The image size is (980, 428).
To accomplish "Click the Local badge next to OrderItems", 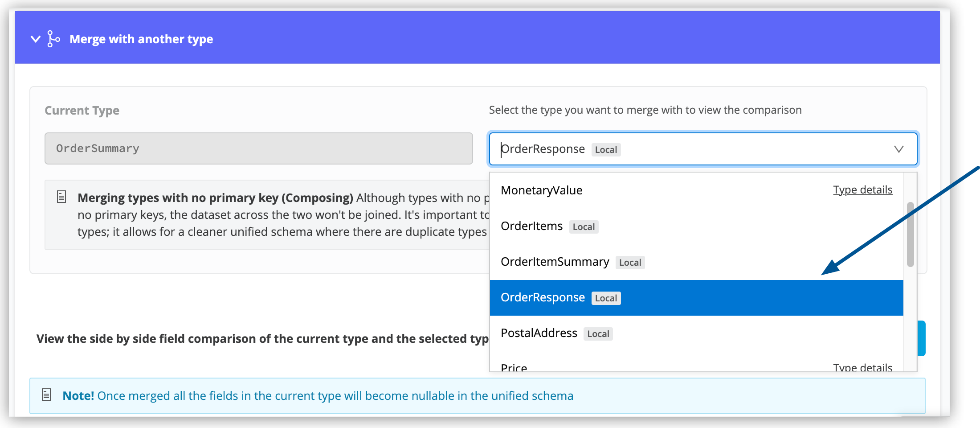I will coord(584,227).
